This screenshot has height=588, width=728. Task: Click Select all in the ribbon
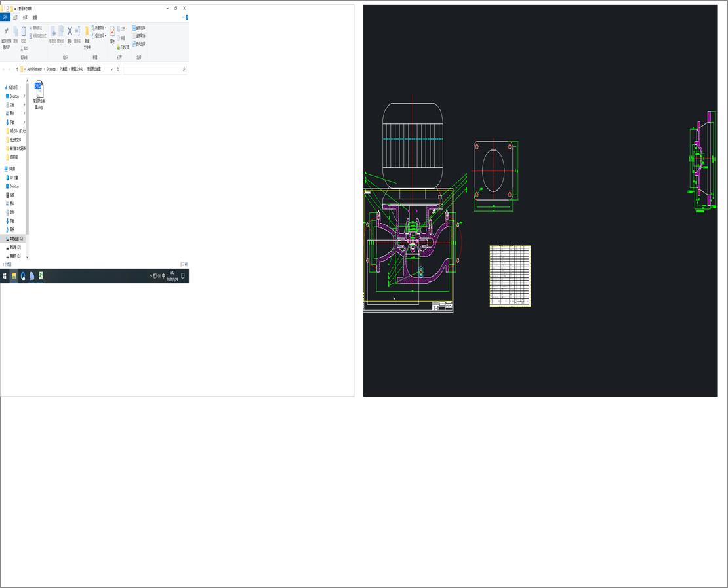[139, 28]
